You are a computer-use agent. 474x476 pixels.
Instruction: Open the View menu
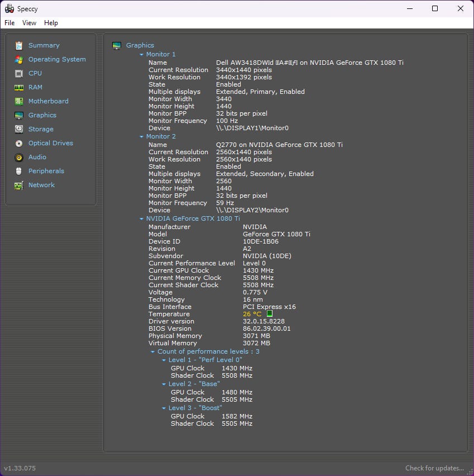click(29, 23)
